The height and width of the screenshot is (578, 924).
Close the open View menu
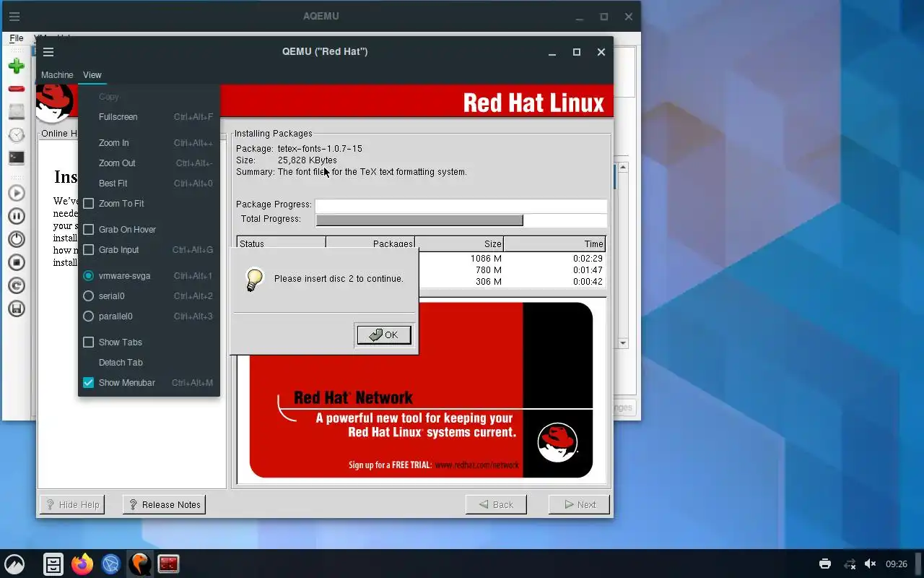click(x=92, y=75)
